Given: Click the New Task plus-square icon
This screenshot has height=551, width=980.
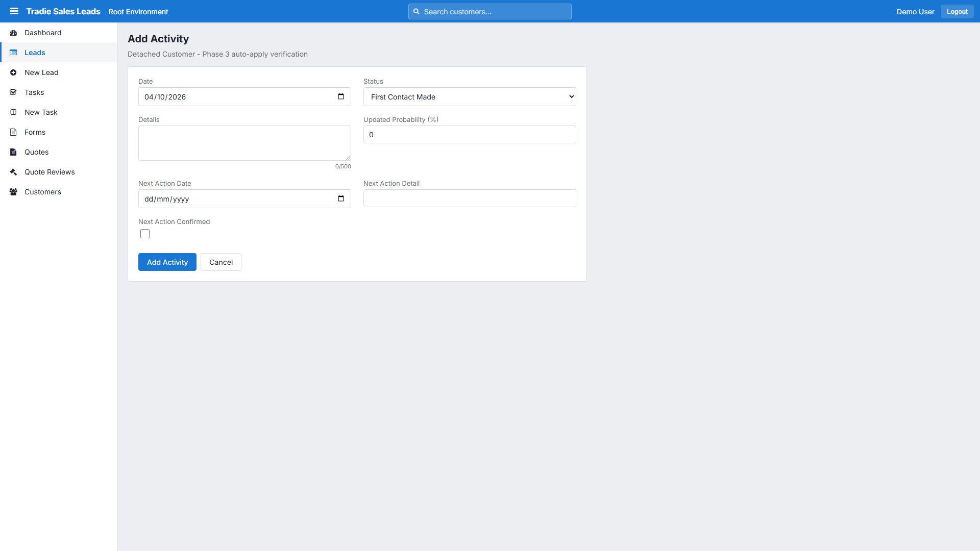Looking at the screenshot, I should click(x=13, y=112).
